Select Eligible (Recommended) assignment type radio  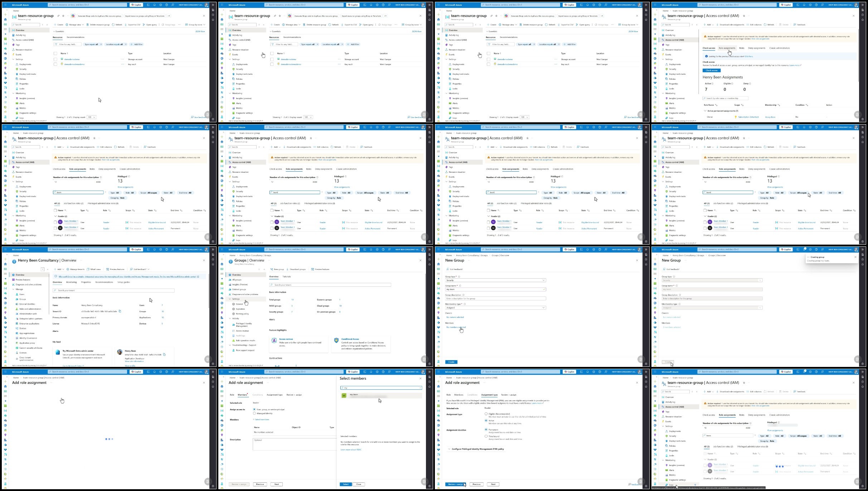point(486,414)
